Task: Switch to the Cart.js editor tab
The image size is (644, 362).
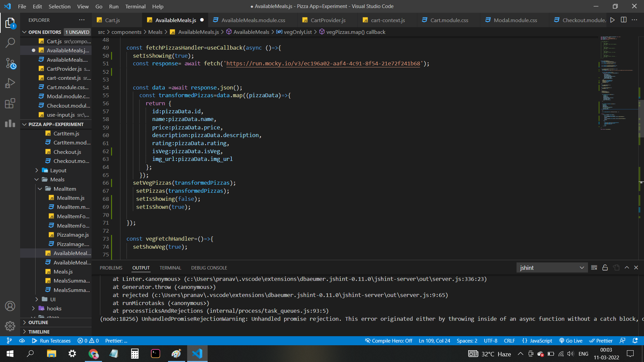Action: (117, 20)
